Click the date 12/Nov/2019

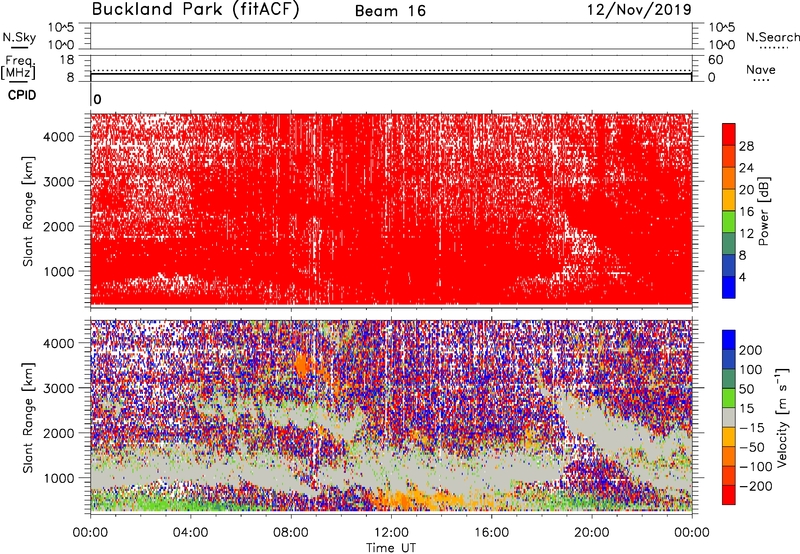639,9
